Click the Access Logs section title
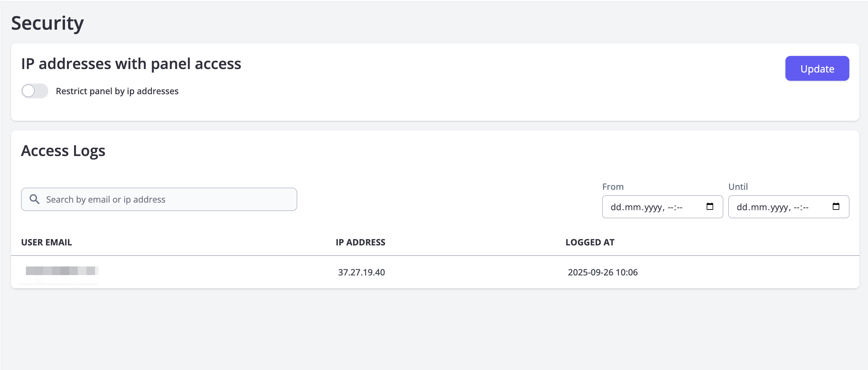The image size is (868, 370). click(63, 151)
